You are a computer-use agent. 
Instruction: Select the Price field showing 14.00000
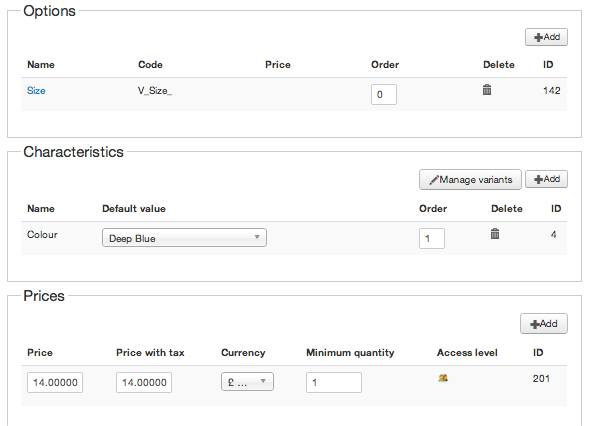pos(55,382)
